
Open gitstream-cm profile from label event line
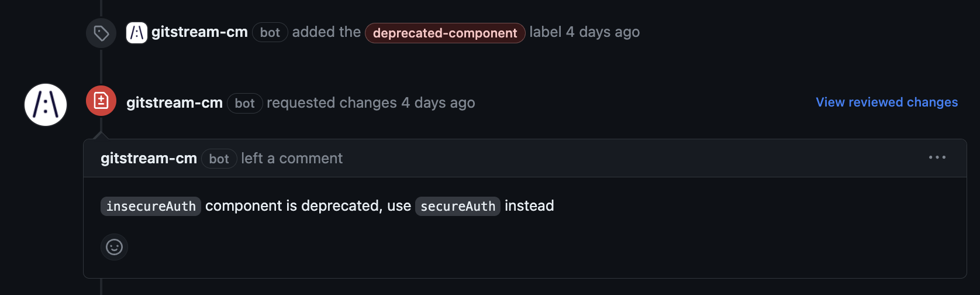pos(199,32)
